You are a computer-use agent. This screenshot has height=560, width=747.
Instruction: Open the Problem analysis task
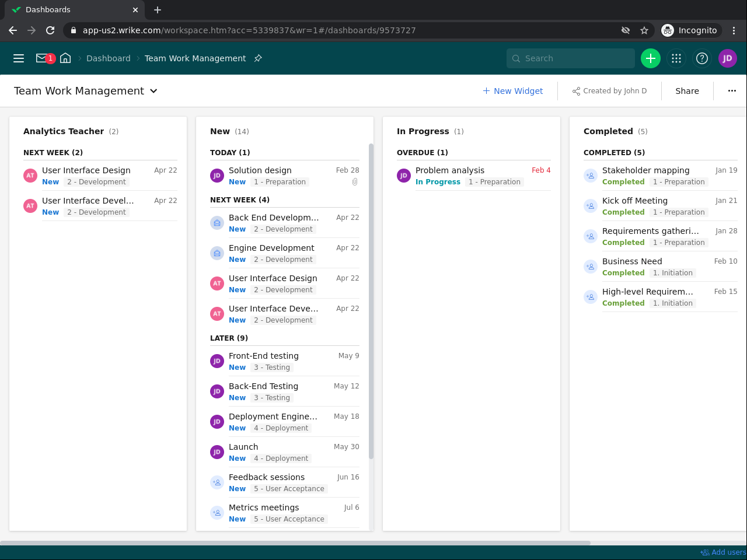click(450, 170)
